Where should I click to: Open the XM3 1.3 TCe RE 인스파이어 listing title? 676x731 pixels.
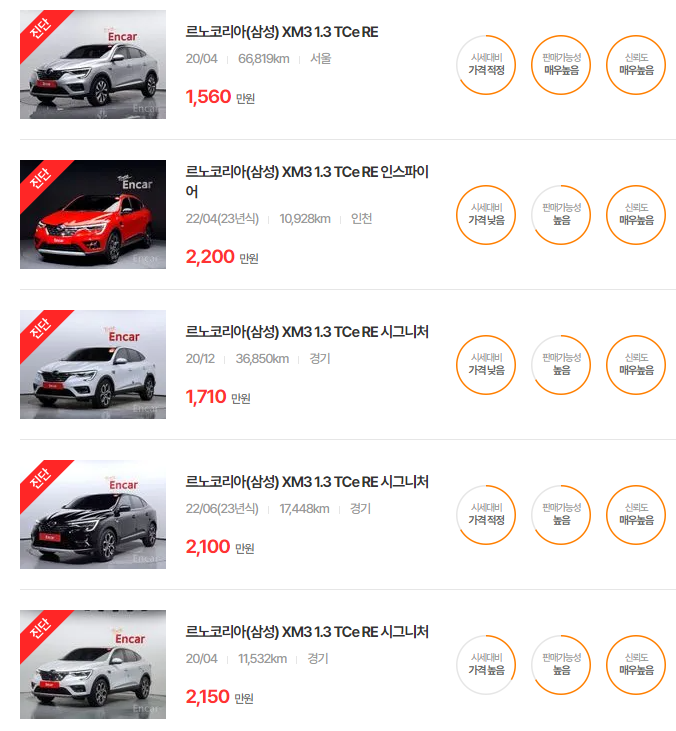click(307, 181)
